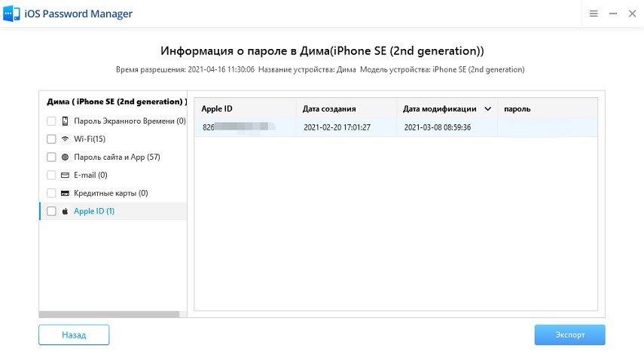Click the sidebar horizontal scrollbar
Image resolution: width=644 pixels, height=358 pixels.
(109, 314)
